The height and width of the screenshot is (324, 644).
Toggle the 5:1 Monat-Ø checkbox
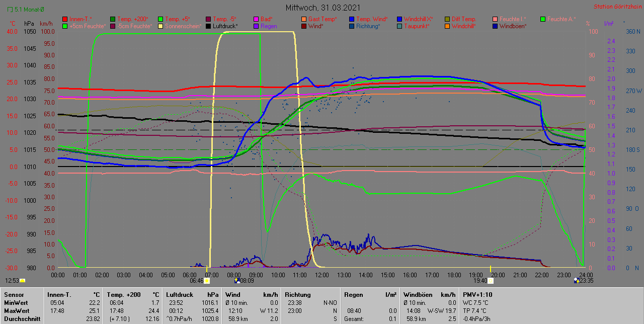(11, 9)
